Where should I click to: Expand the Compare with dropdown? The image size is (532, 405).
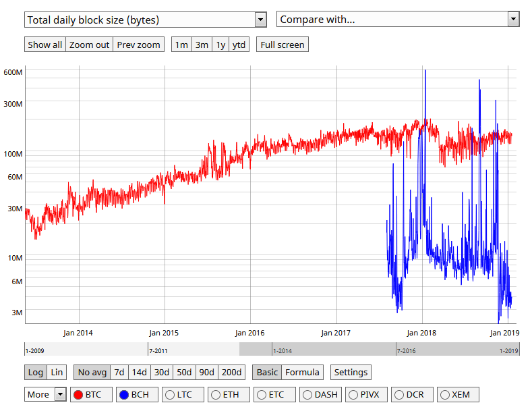pos(398,20)
